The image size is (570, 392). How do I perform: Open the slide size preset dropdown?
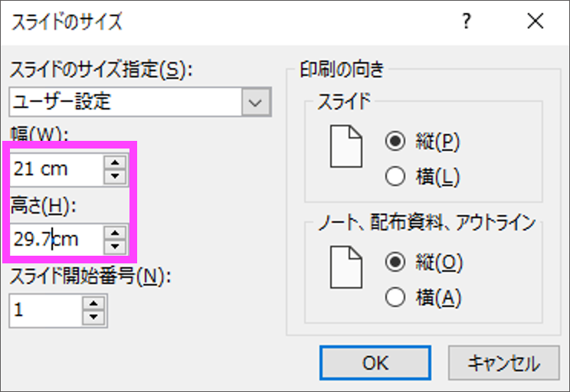[x=256, y=101]
